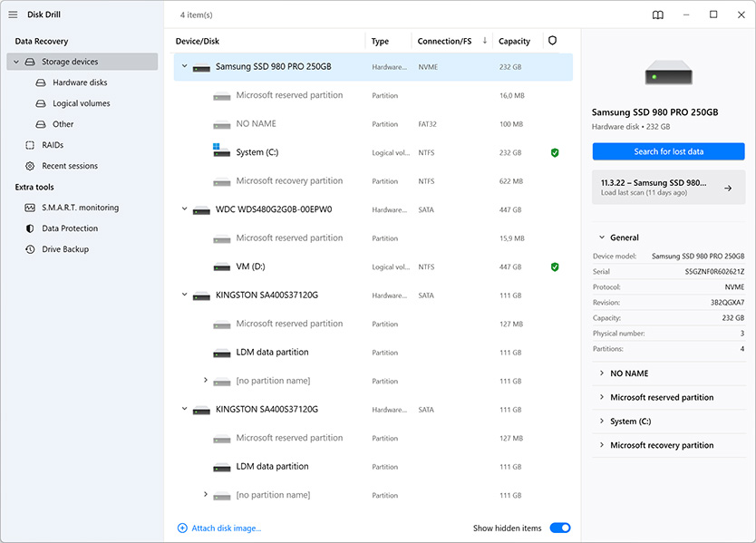Image resolution: width=756 pixels, height=543 pixels.
Task: Click the shield health column header icon
Action: (x=551, y=40)
